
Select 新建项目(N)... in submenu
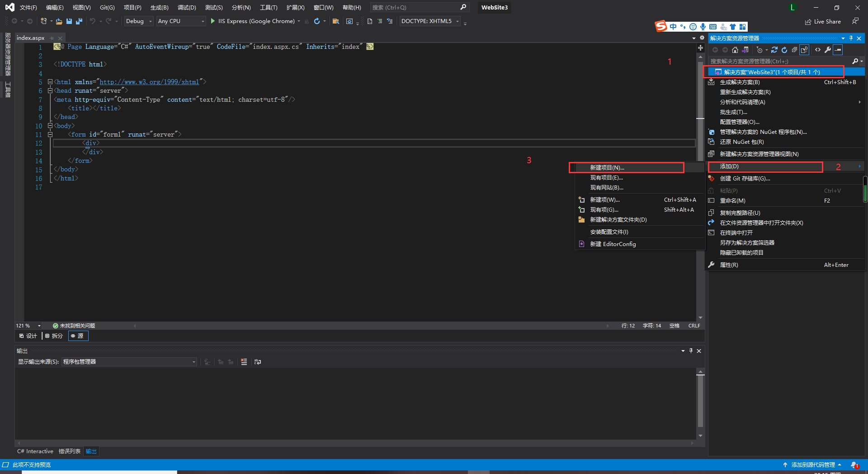pyautogui.click(x=640, y=168)
